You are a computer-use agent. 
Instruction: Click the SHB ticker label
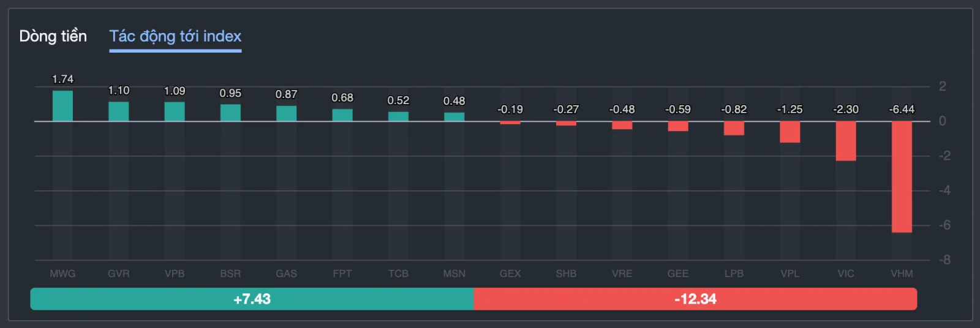(x=566, y=274)
